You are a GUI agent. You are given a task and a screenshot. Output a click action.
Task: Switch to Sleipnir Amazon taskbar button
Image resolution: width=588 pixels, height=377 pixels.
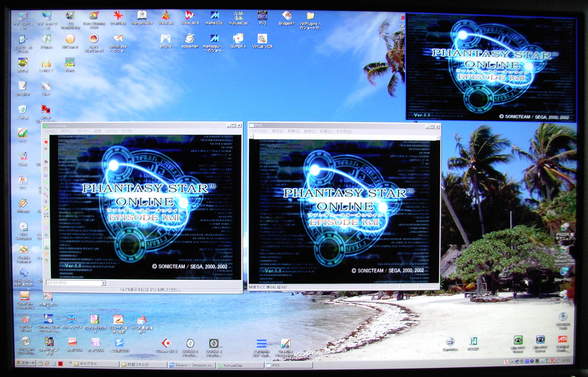pyautogui.click(x=192, y=365)
